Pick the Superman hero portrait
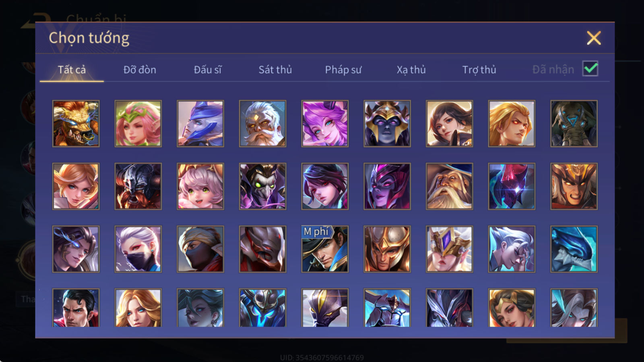This screenshot has height=362, width=644. point(76,308)
